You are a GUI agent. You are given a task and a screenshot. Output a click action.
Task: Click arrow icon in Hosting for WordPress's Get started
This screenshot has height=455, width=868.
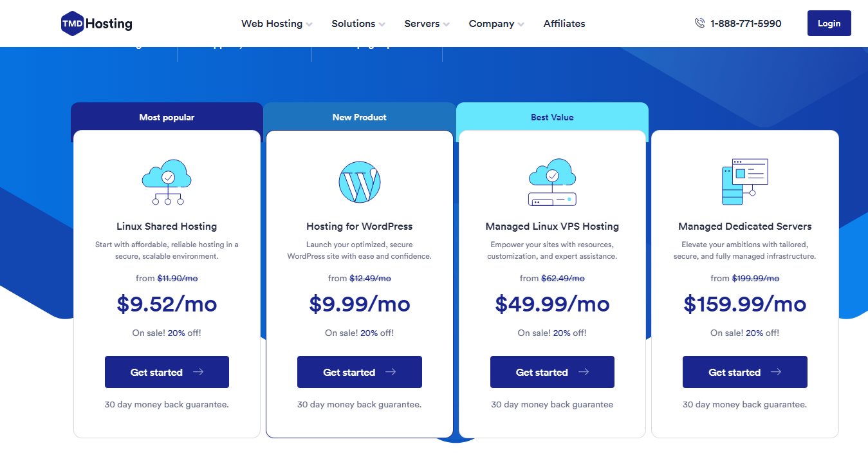pyautogui.click(x=391, y=372)
